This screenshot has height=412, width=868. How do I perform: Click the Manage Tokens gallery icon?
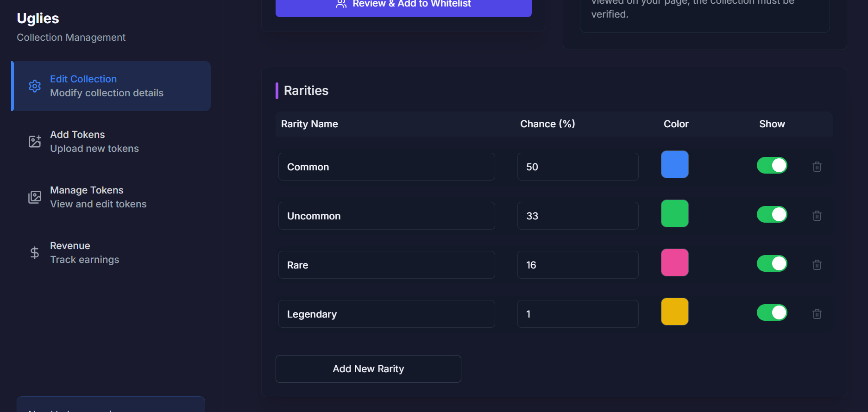coord(35,197)
